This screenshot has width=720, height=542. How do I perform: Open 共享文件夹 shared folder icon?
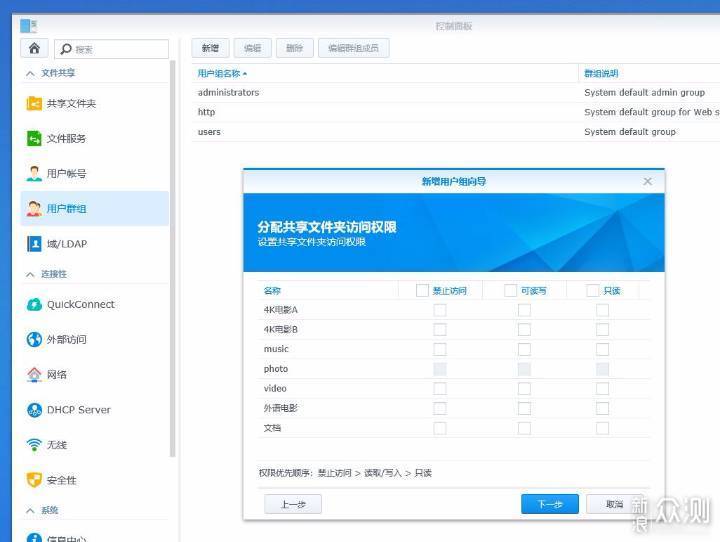(34, 103)
